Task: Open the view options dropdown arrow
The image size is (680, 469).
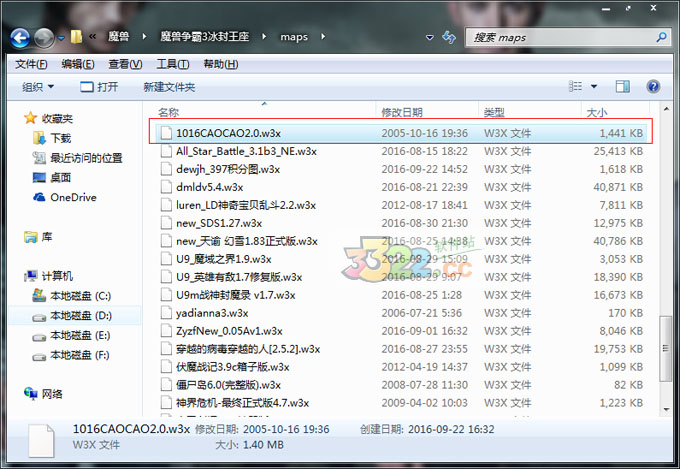Action: (x=594, y=87)
